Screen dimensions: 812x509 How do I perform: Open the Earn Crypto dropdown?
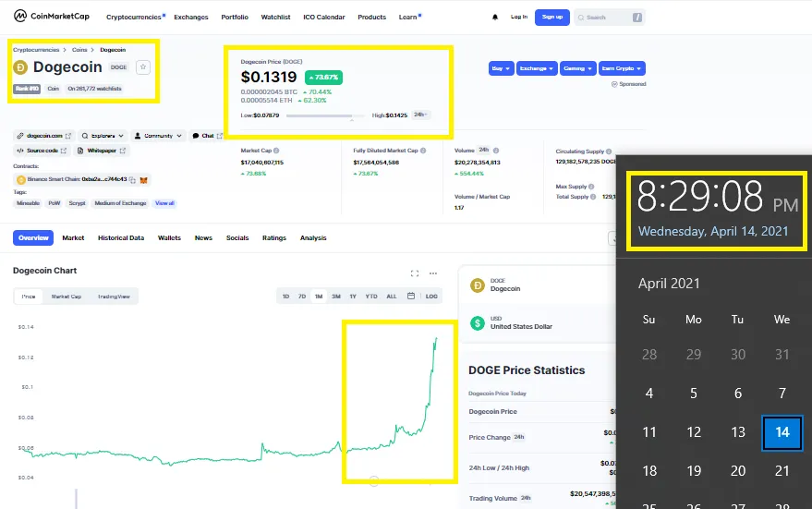(622, 68)
